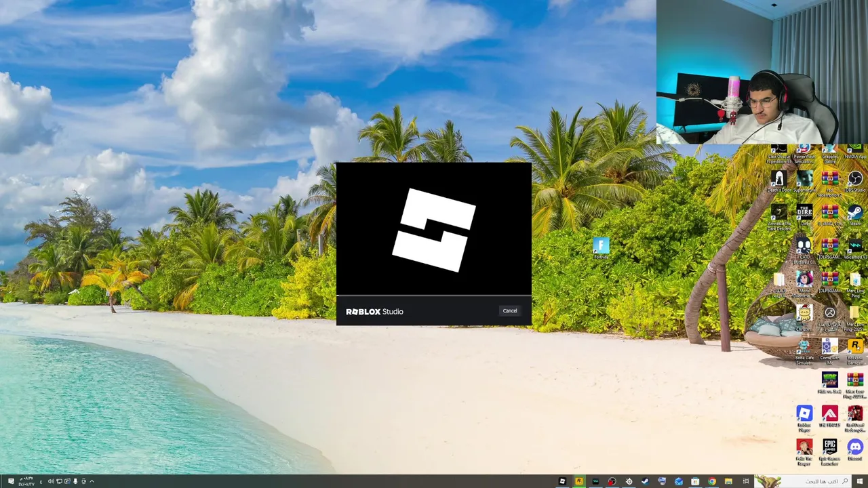Viewport: 868px width, 488px height.
Task: Open File Explorer from the taskbar
Action: (728, 481)
